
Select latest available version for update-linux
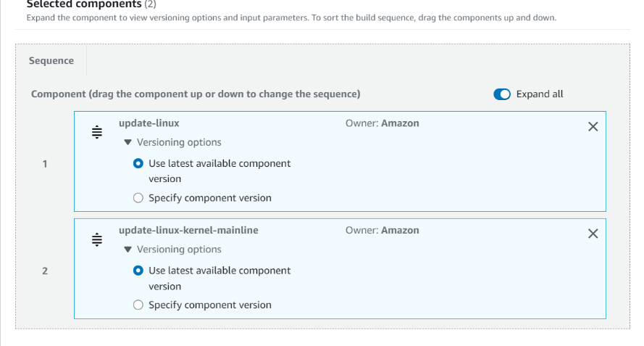tap(138, 164)
